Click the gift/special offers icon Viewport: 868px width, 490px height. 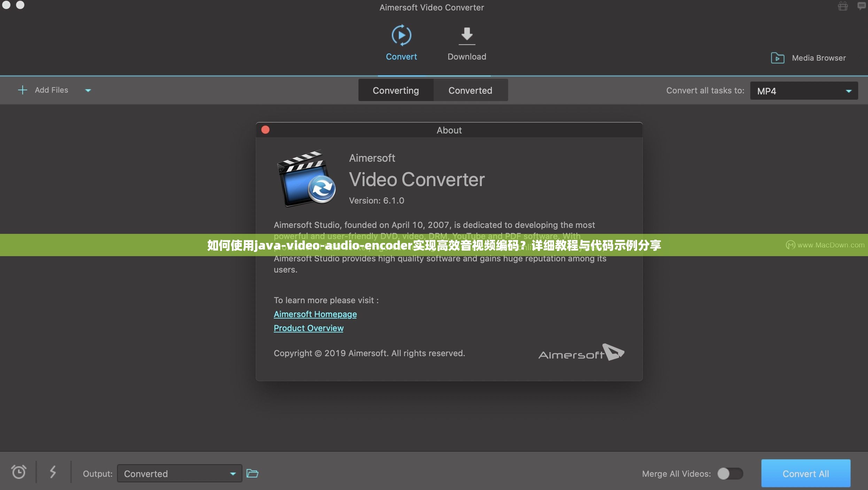point(843,6)
